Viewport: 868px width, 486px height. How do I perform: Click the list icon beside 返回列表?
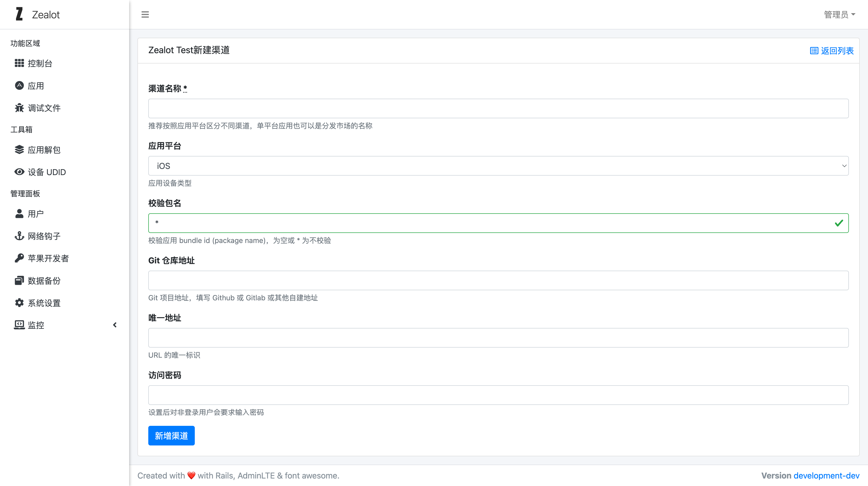click(x=814, y=51)
